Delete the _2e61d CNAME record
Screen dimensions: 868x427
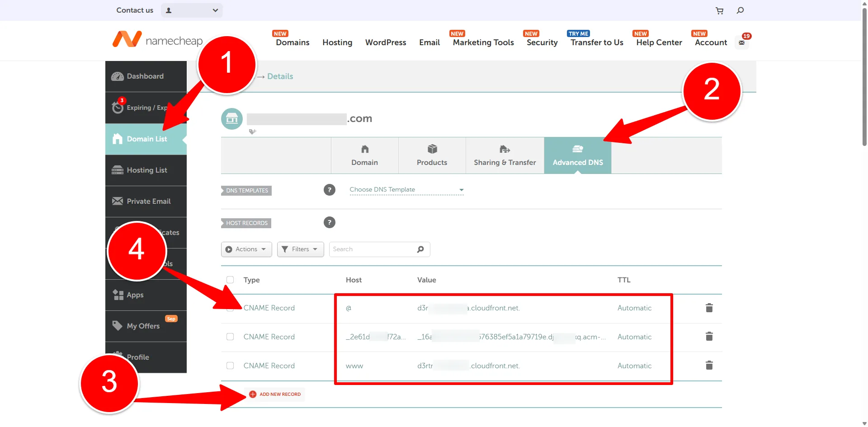tap(709, 337)
